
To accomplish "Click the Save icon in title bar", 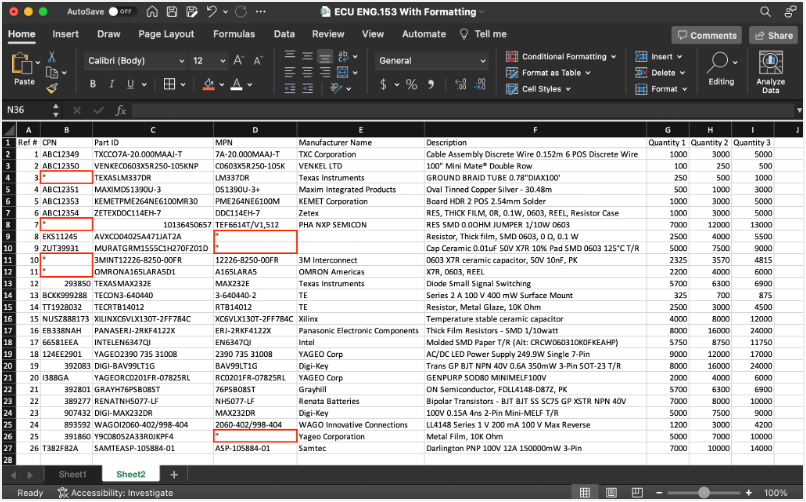I will point(172,11).
